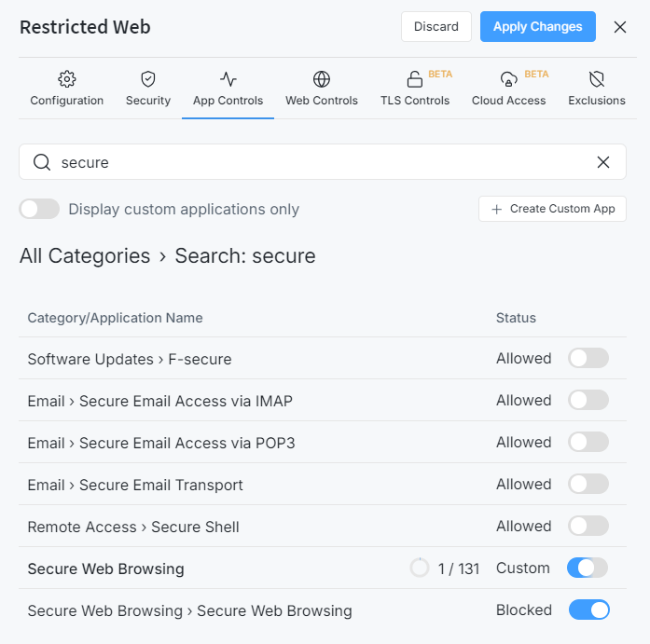This screenshot has height=644, width=650.
Task: Click the Cloud Access cloud icon
Action: (508, 78)
